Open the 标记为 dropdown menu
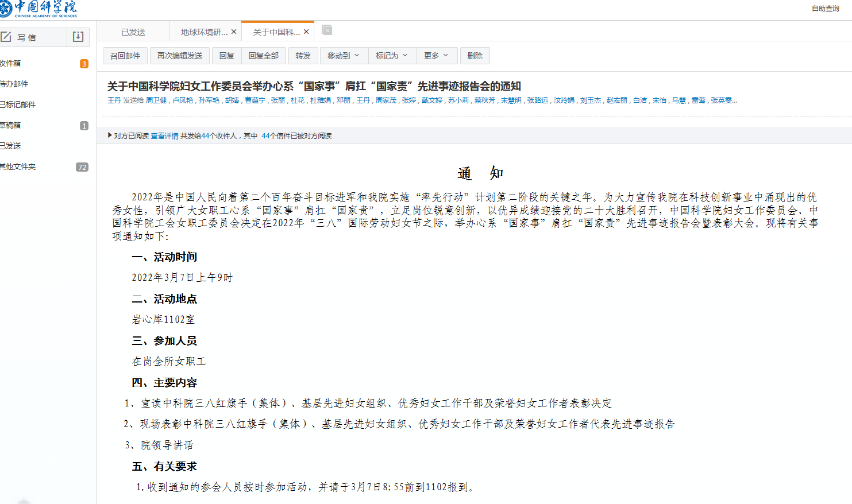Image resolution: width=852 pixels, height=504 pixels. point(391,56)
